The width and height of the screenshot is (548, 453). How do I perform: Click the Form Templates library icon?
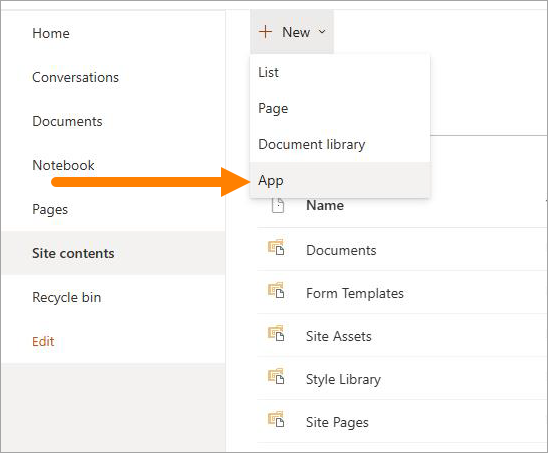tap(276, 290)
